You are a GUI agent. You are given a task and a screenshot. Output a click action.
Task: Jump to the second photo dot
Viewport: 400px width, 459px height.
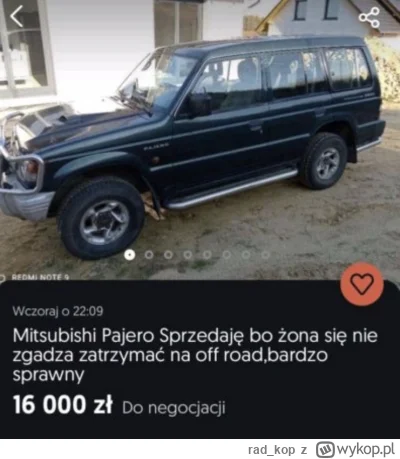pos(149,255)
